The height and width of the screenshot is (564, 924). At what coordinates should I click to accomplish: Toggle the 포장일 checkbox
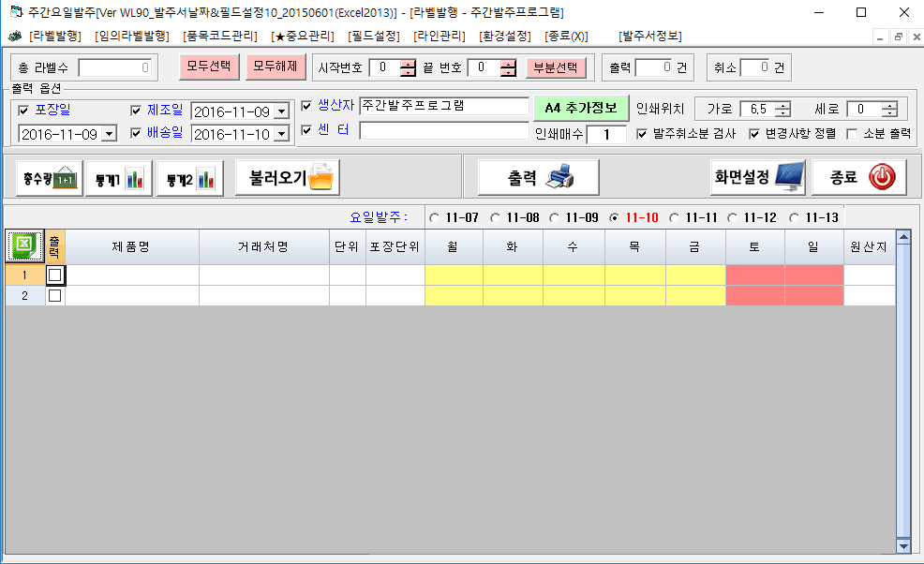24,111
